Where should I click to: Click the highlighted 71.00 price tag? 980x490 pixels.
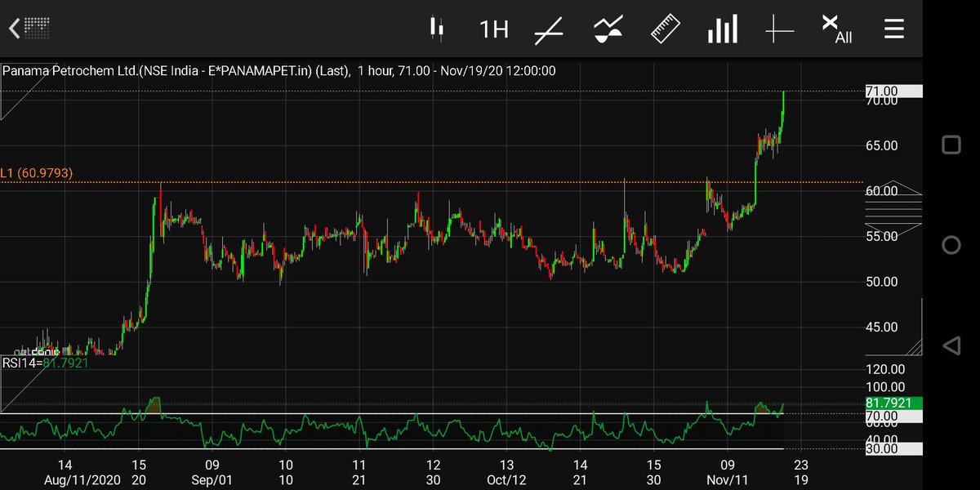(893, 91)
